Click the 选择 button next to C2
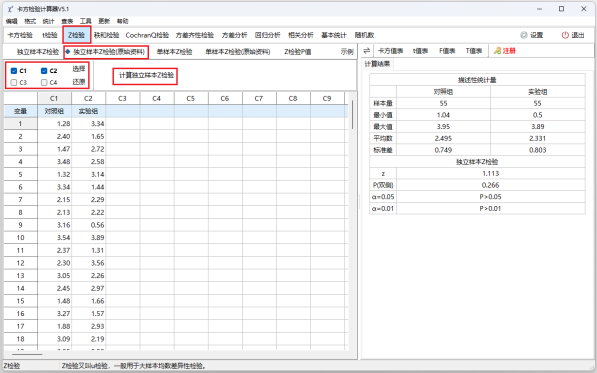Viewport: 597px width, 373px height. (x=79, y=69)
